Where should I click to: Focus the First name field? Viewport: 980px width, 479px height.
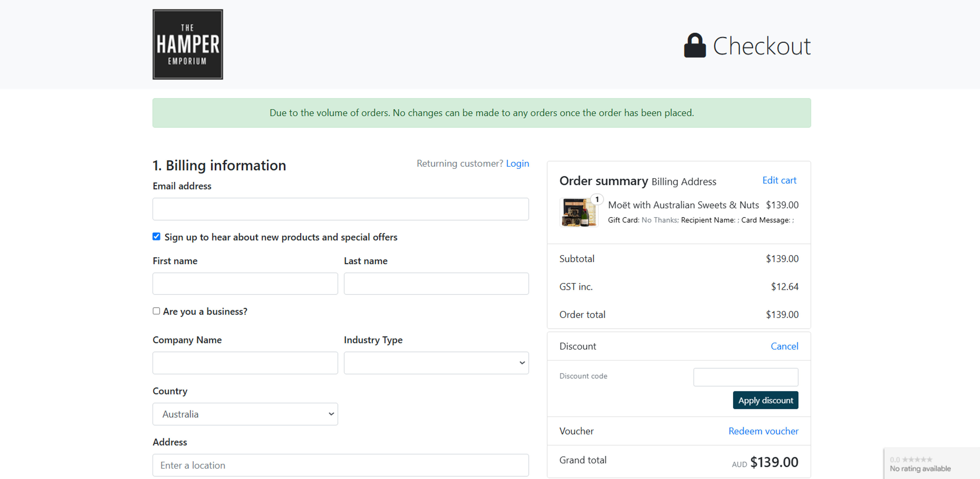(245, 284)
